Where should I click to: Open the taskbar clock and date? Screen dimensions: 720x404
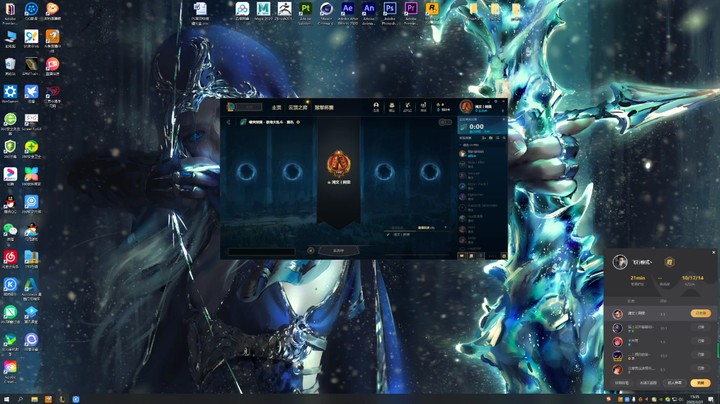(695, 399)
